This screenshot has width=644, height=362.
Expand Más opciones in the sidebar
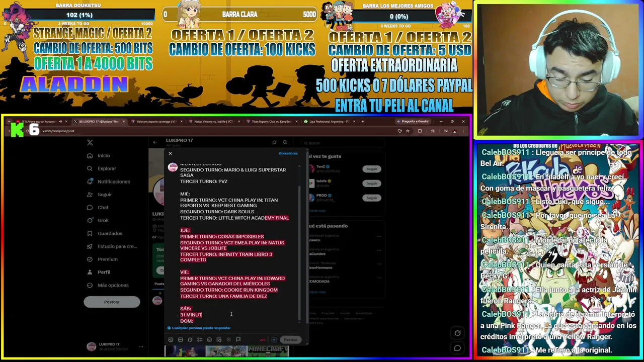pyautogui.click(x=107, y=285)
